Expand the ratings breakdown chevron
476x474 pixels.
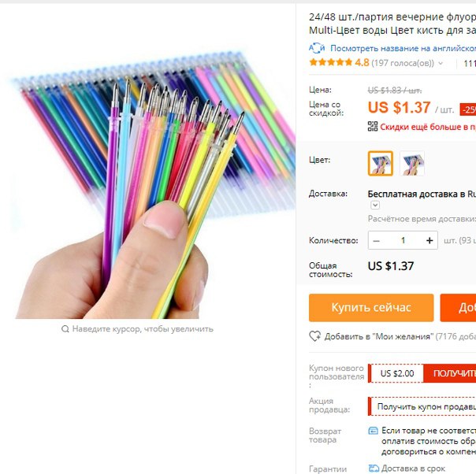(x=441, y=63)
